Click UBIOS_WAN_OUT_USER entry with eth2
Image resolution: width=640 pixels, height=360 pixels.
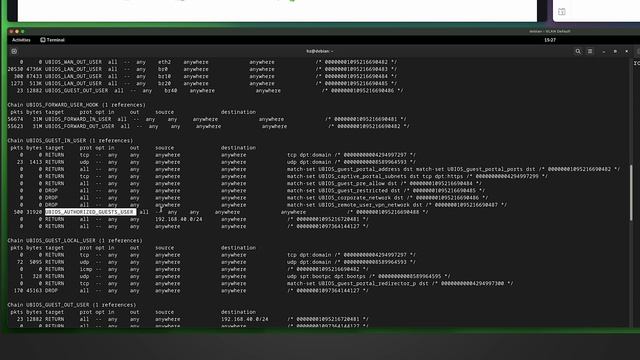73,62
